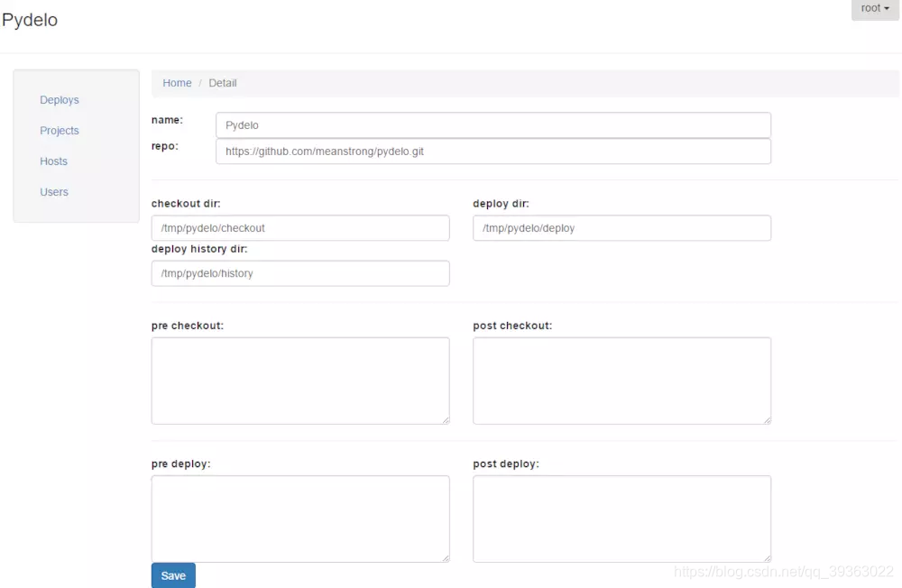Focus the post checkout textarea
Image resolution: width=902 pixels, height=588 pixels.
click(621, 381)
